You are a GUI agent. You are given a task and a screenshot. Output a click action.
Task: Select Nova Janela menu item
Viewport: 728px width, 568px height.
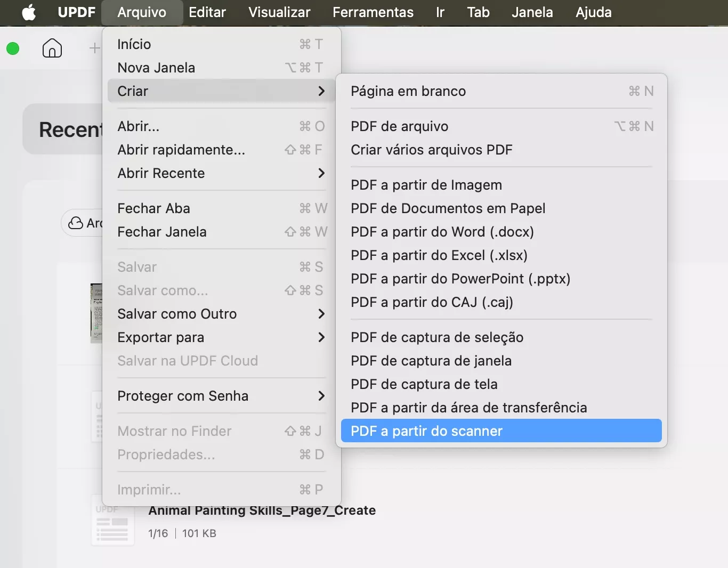coord(221,68)
